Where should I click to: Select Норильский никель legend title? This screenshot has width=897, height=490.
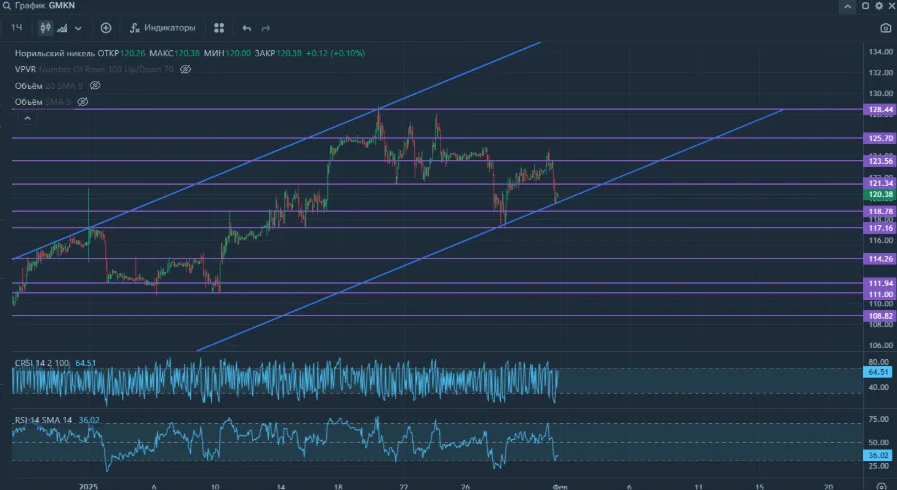pyautogui.click(x=55, y=53)
